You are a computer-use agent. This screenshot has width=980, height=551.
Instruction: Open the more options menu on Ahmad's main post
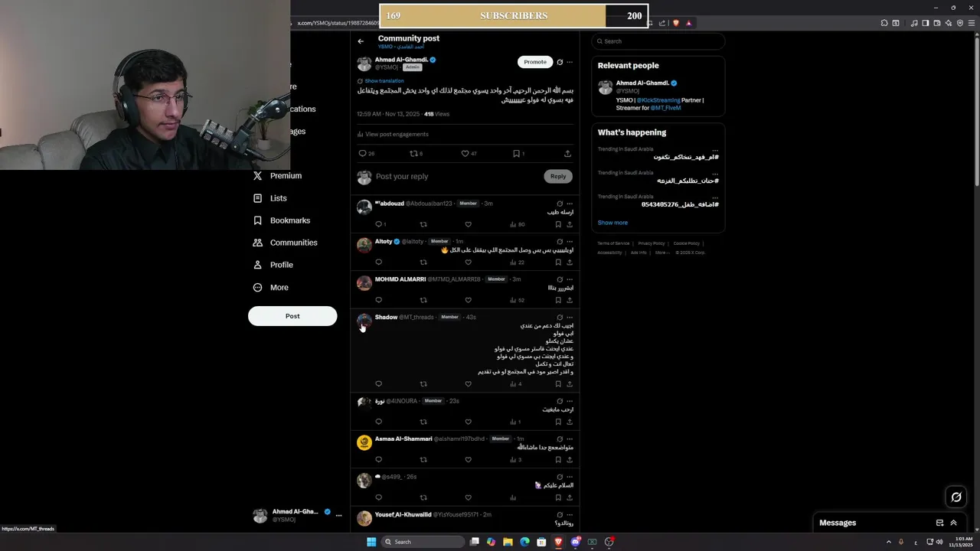click(x=570, y=62)
